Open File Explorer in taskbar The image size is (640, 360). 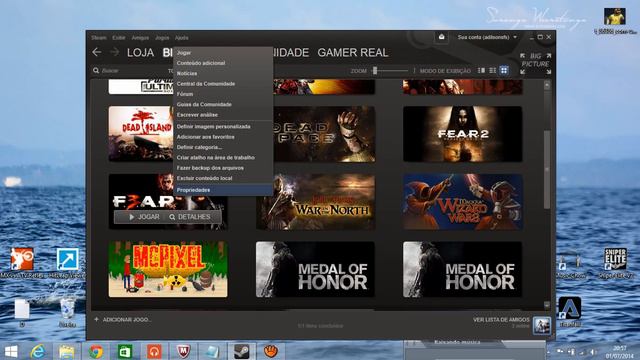point(66,351)
